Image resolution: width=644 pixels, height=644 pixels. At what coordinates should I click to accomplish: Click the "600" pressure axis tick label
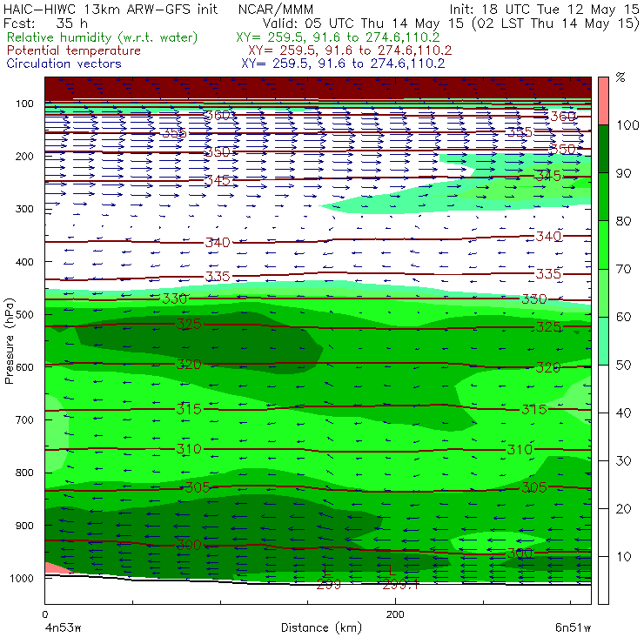click(24, 367)
